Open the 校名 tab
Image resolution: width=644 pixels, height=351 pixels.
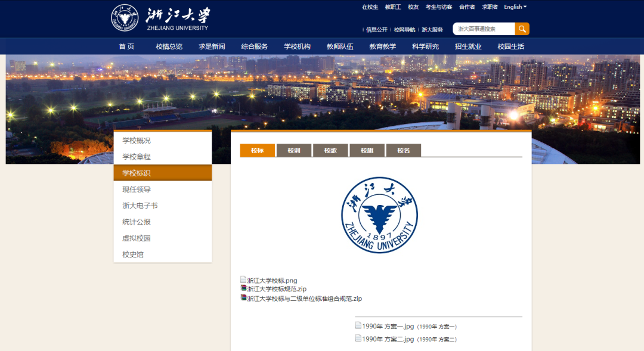pos(403,151)
